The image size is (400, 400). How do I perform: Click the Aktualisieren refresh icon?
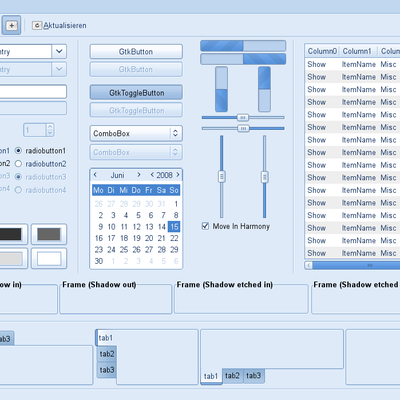coord(37,25)
